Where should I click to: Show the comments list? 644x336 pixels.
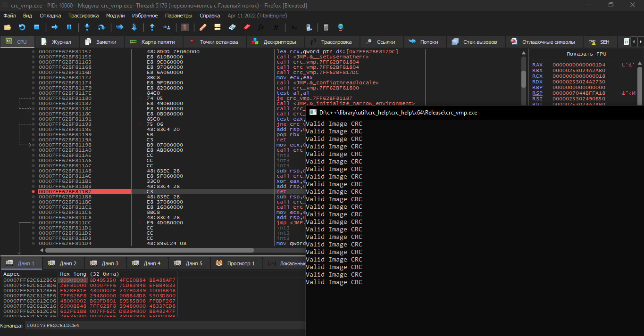coord(217,27)
